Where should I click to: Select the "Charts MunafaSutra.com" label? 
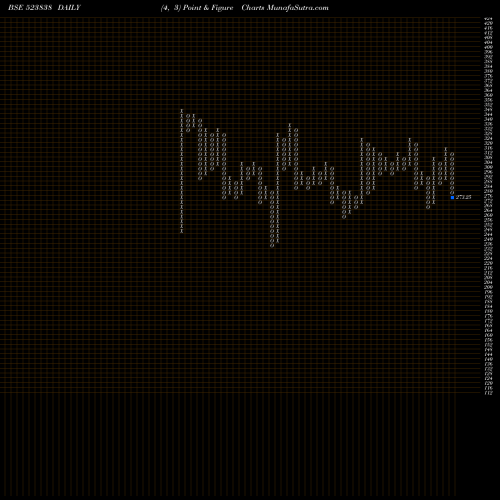point(285,8)
